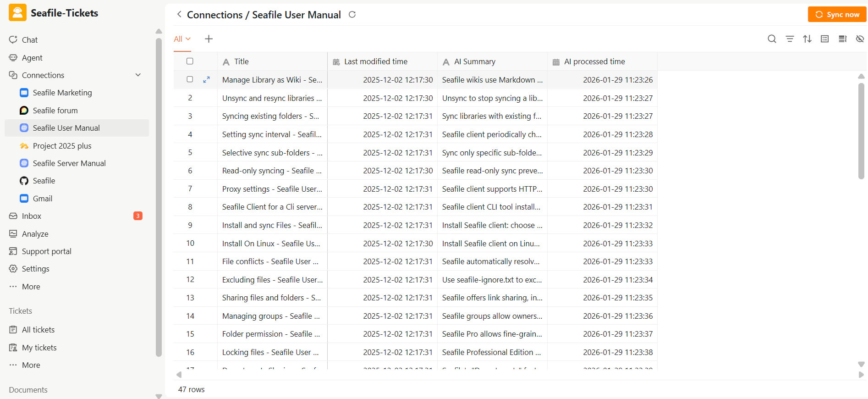Select Setting sync interval title cell
The image size is (868, 399).
(x=272, y=134)
